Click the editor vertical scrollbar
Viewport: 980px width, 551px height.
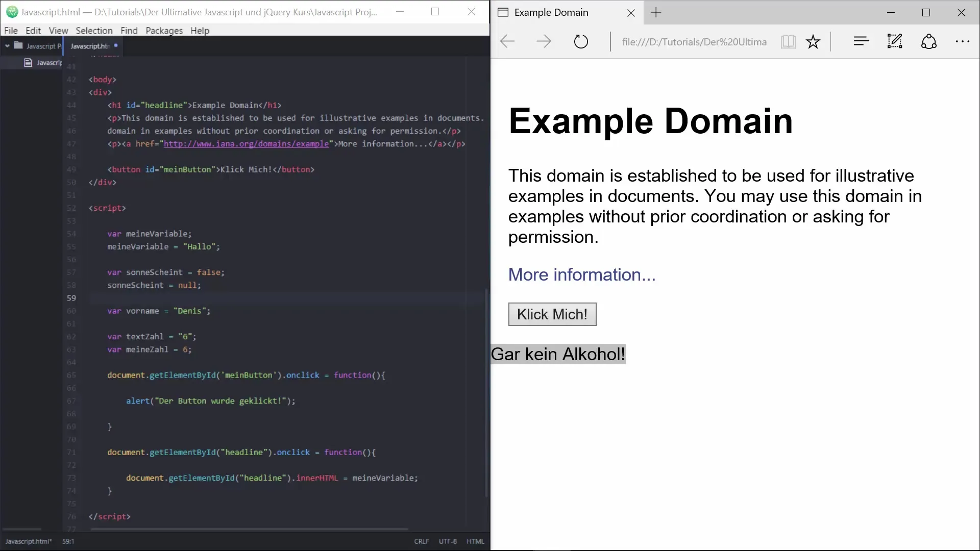486,393
